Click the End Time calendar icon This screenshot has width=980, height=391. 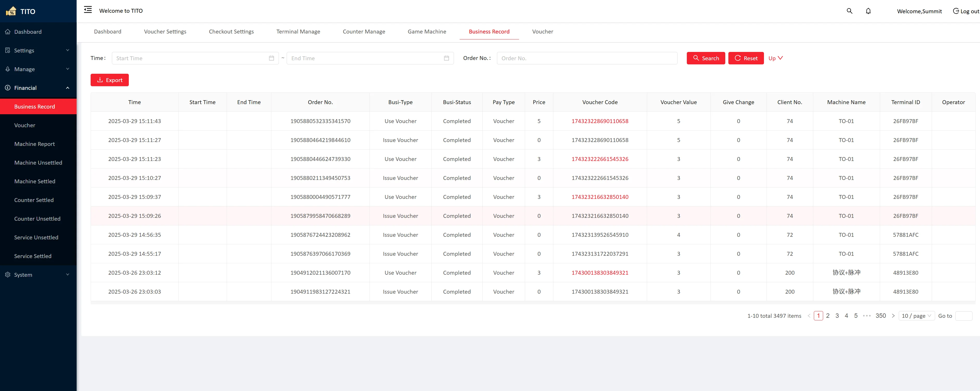(x=446, y=58)
